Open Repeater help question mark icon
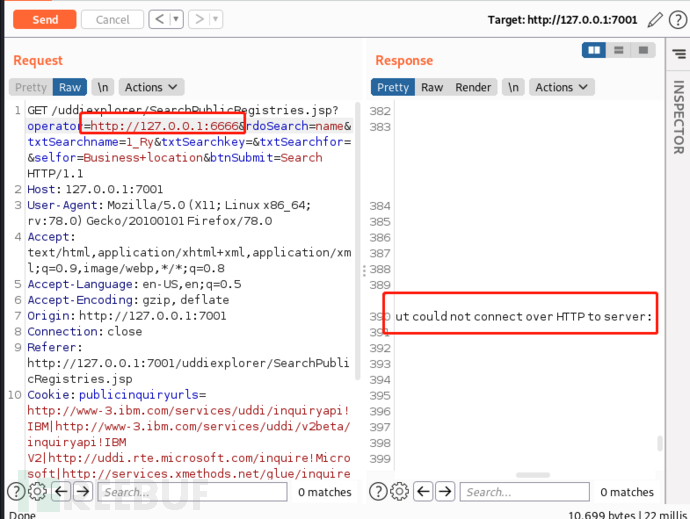This screenshot has width=690, height=519. (676, 19)
